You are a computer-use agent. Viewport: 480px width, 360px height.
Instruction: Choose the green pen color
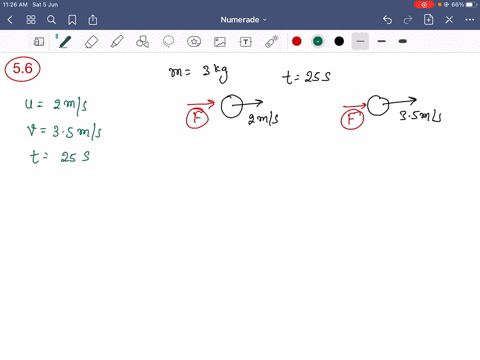point(318,41)
